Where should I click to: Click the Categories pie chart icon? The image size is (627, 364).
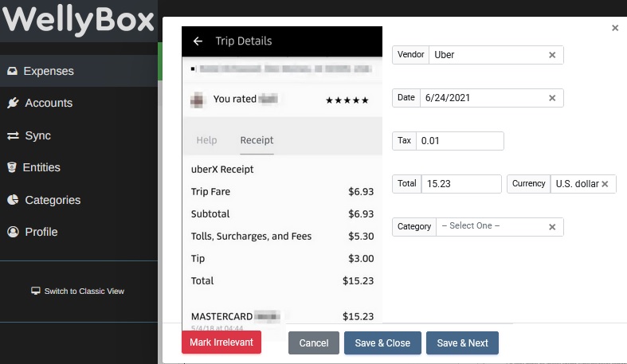pos(13,200)
